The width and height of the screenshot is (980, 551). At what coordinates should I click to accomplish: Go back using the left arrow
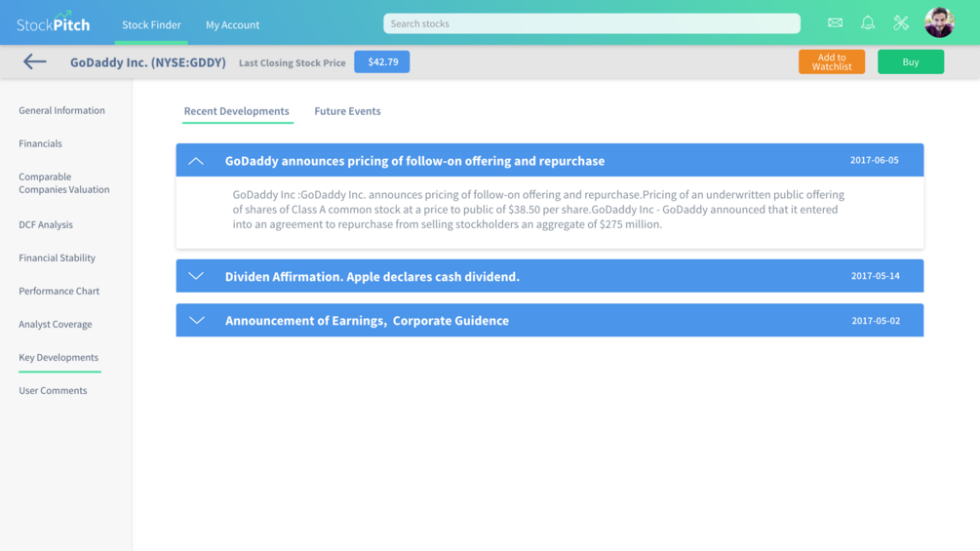(35, 61)
